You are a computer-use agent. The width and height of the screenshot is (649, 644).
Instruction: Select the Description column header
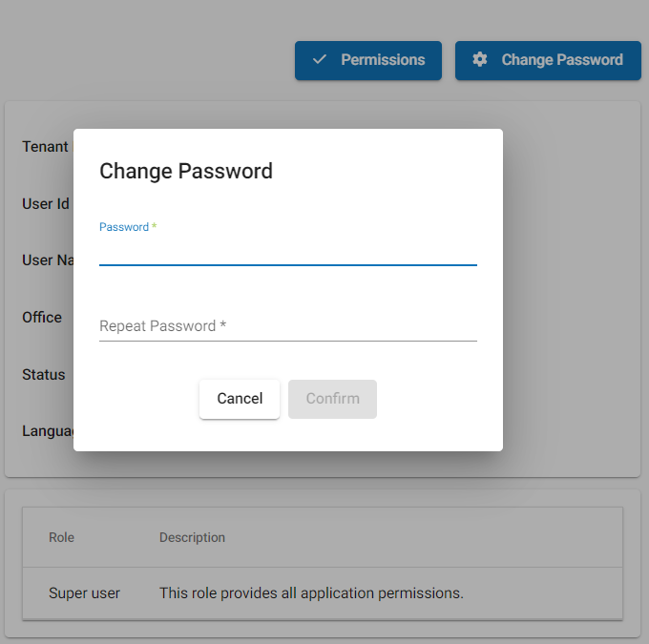pyautogui.click(x=192, y=537)
